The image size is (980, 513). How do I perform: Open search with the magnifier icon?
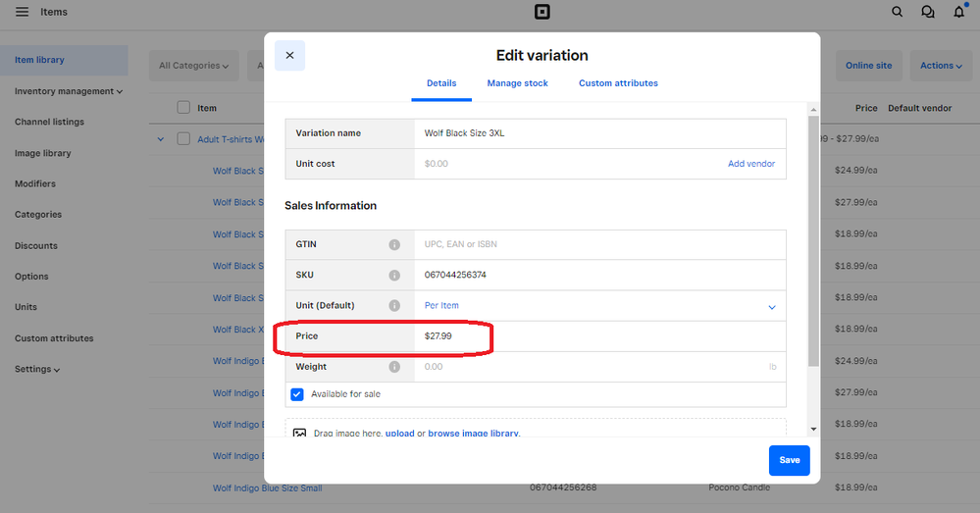pyautogui.click(x=897, y=12)
